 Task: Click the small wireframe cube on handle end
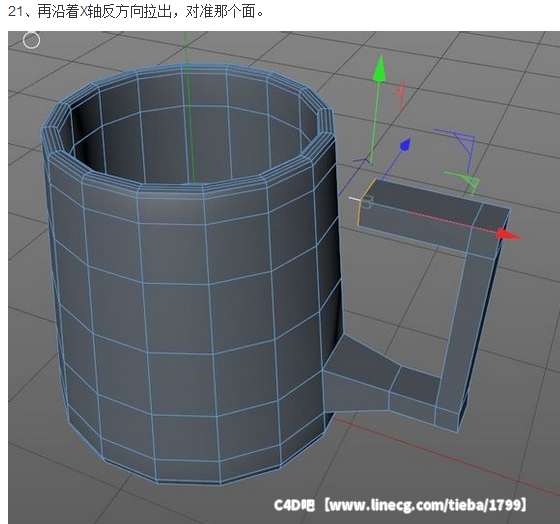coord(368,202)
